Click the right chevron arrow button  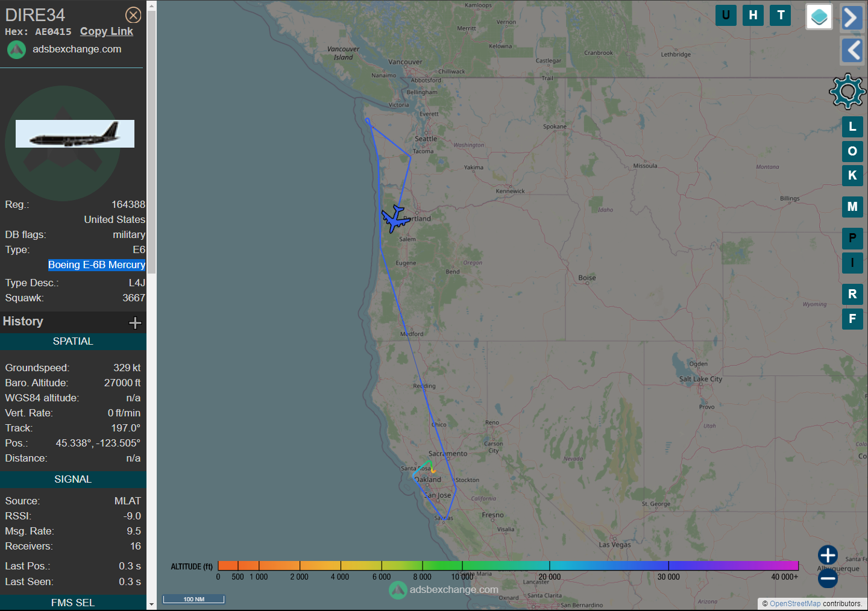tap(852, 17)
